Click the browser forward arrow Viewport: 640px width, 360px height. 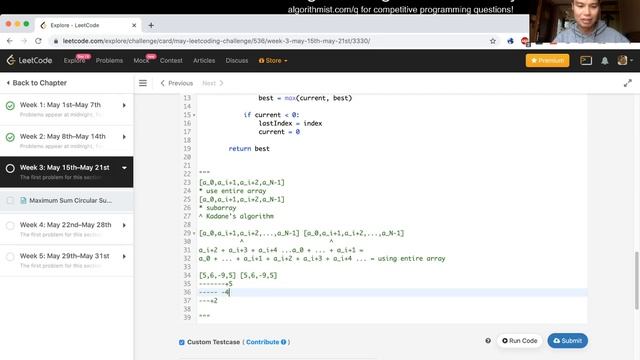coord(24,41)
